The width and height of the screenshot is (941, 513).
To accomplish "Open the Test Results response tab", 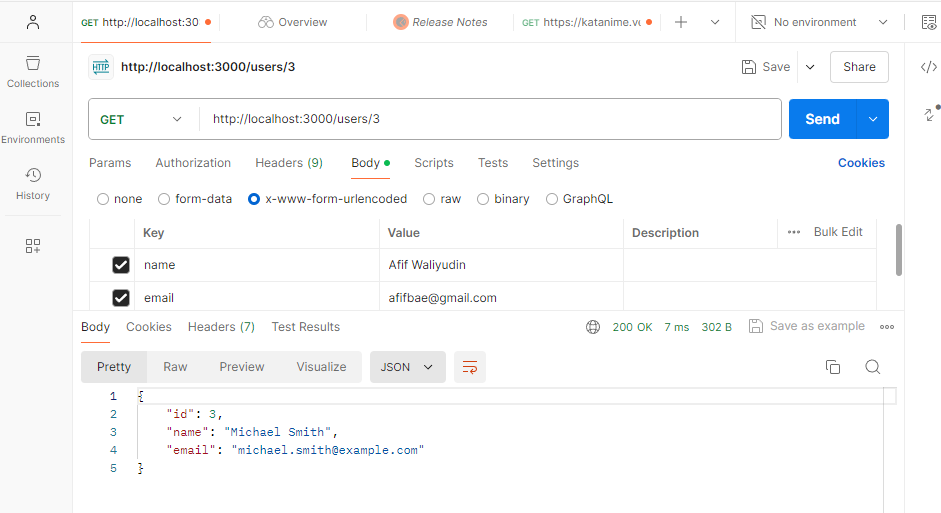I will pyautogui.click(x=305, y=327).
